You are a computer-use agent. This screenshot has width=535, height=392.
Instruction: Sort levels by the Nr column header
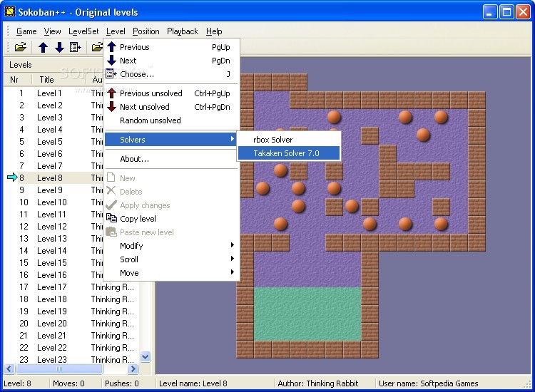pos(18,80)
